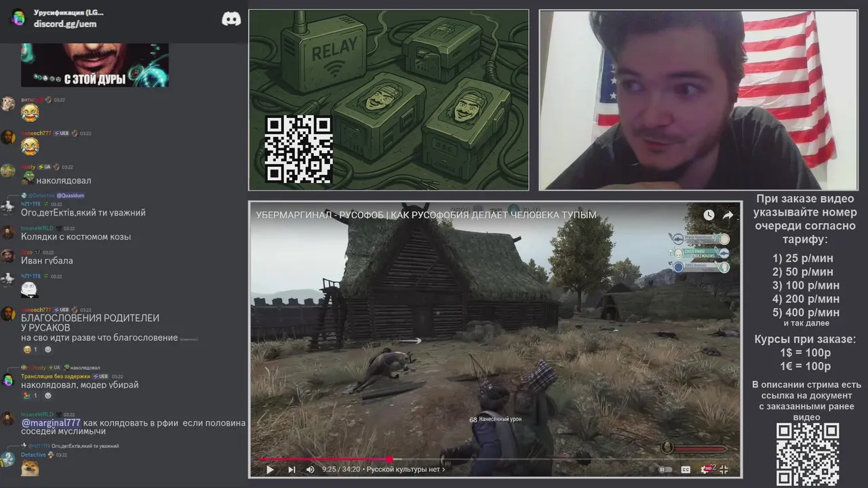Viewport: 868px width, 488px height.
Task: Click InsaneWRLD avatar beside 'Колядки с костюмом козы'
Action: [x=8, y=232]
